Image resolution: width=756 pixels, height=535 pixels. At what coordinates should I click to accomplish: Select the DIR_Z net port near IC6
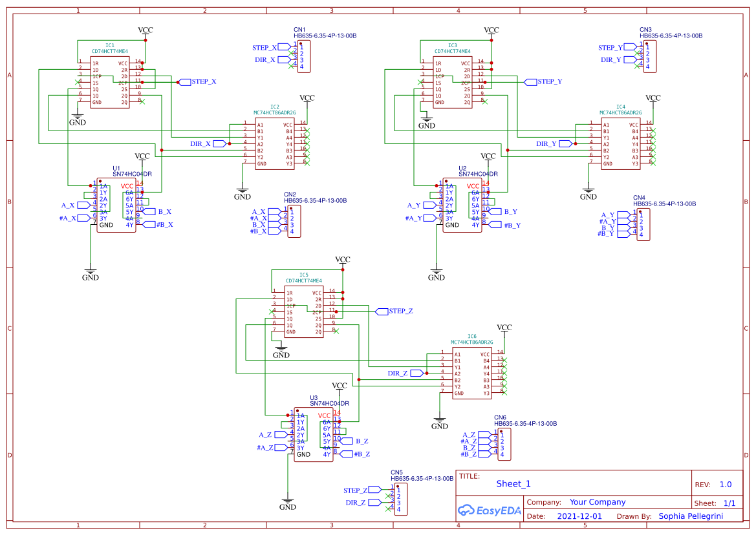coord(405,373)
